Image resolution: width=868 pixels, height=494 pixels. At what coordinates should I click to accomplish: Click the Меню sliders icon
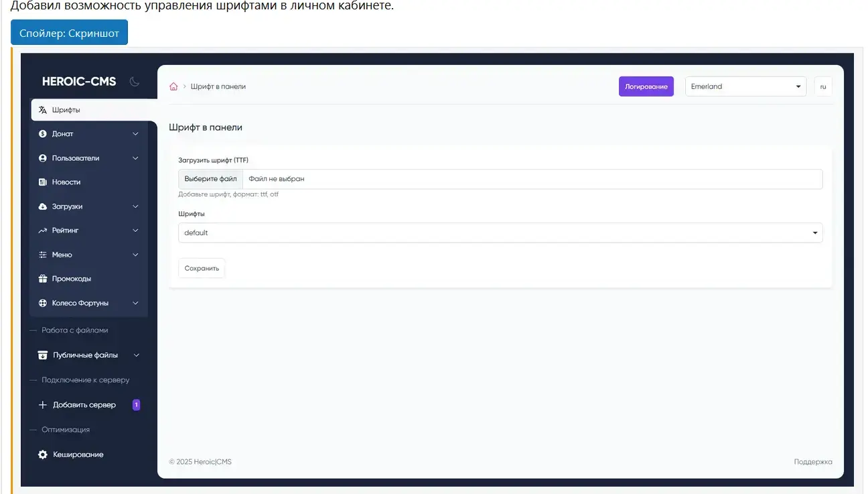(43, 255)
